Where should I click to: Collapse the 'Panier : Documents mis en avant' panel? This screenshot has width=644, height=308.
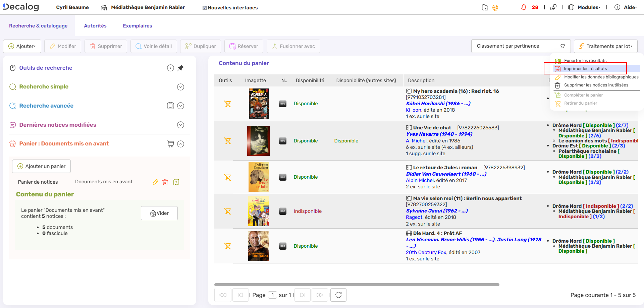coord(181,144)
